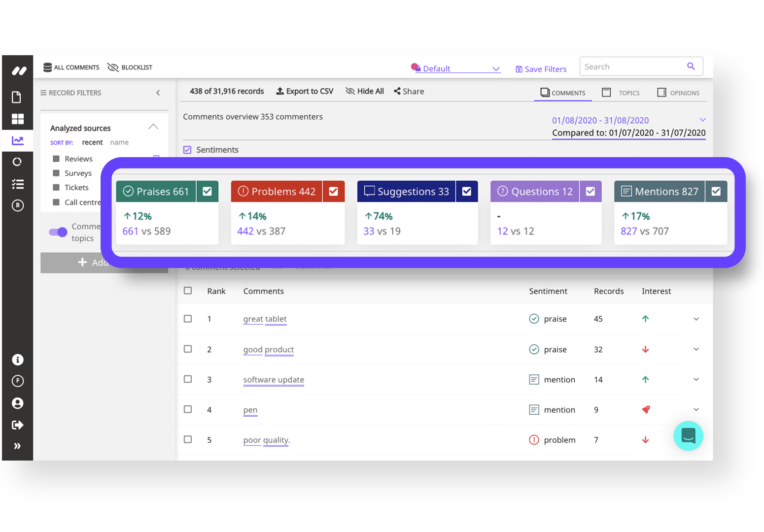This screenshot has height=532, width=764.
Task: Select the checkbox for the 'great tablet' comment
Action: click(188, 319)
